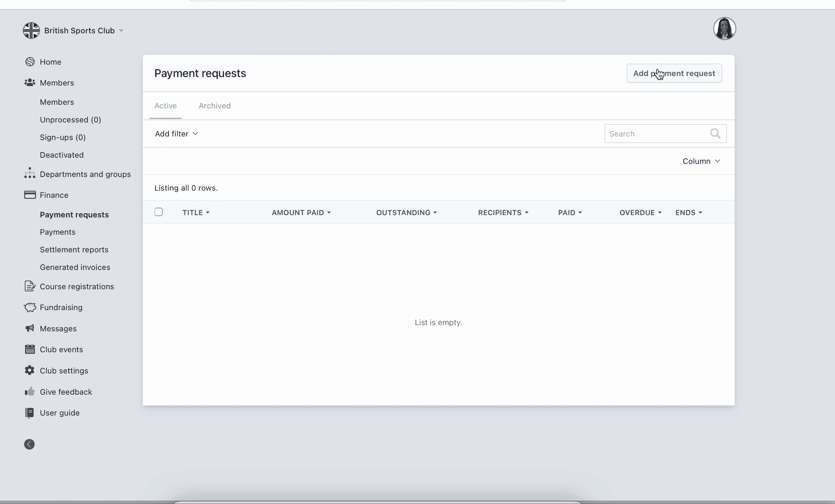Collapse the sidebar with the arrow icon
Image resolution: width=835 pixels, height=504 pixels.
pos(29,444)
